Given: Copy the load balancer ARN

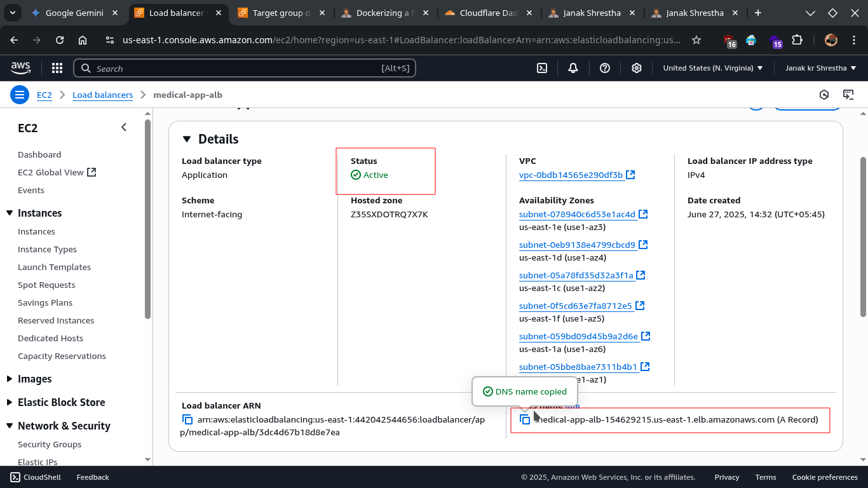Looking at the screenshot, I should tap(187, 419).
